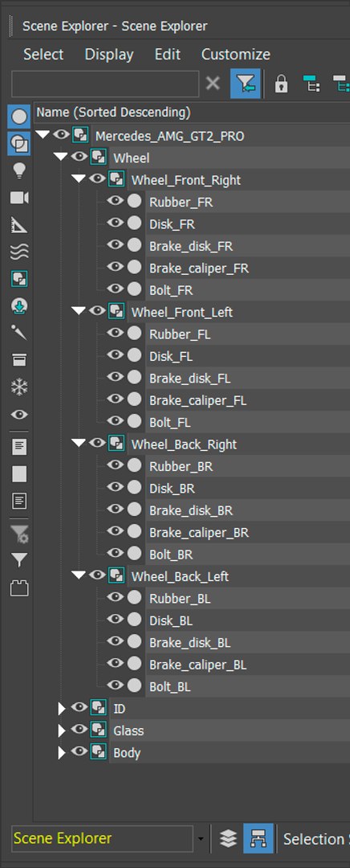The image size is (350, 868).
Task: Collapse the Wheel_Back_Right group
Action: 79,444
